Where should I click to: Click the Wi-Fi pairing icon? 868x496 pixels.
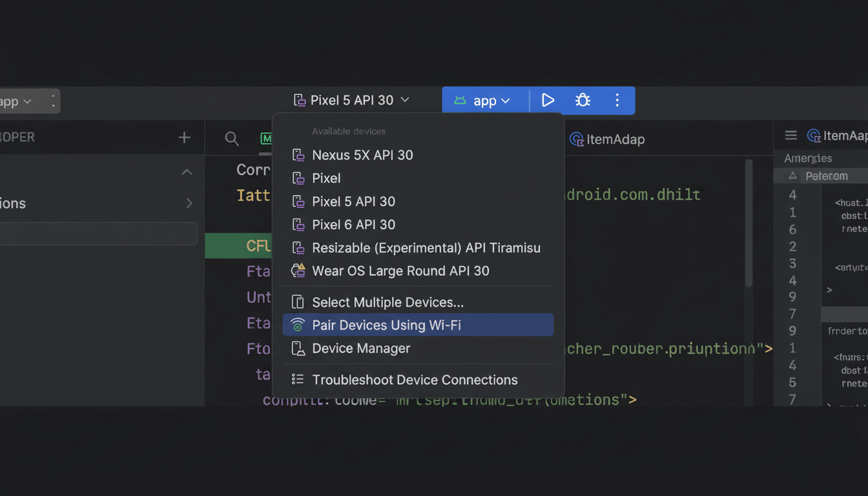[298, 325]
